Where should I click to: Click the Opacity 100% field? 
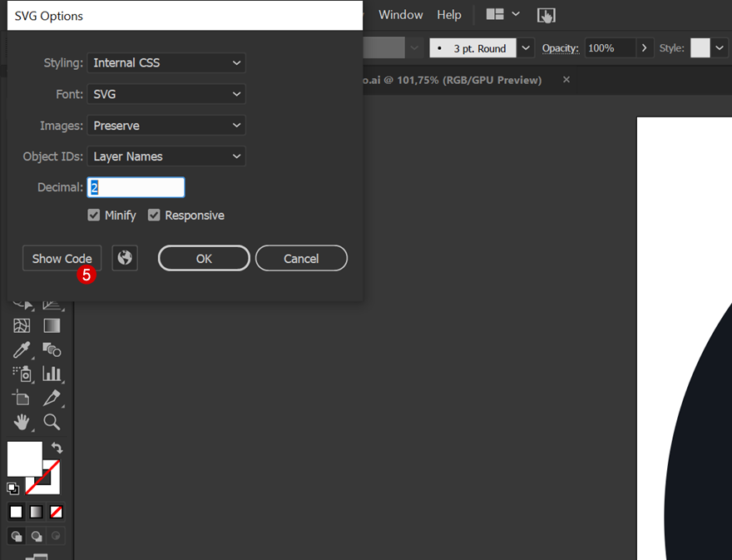tap(611, 48)
